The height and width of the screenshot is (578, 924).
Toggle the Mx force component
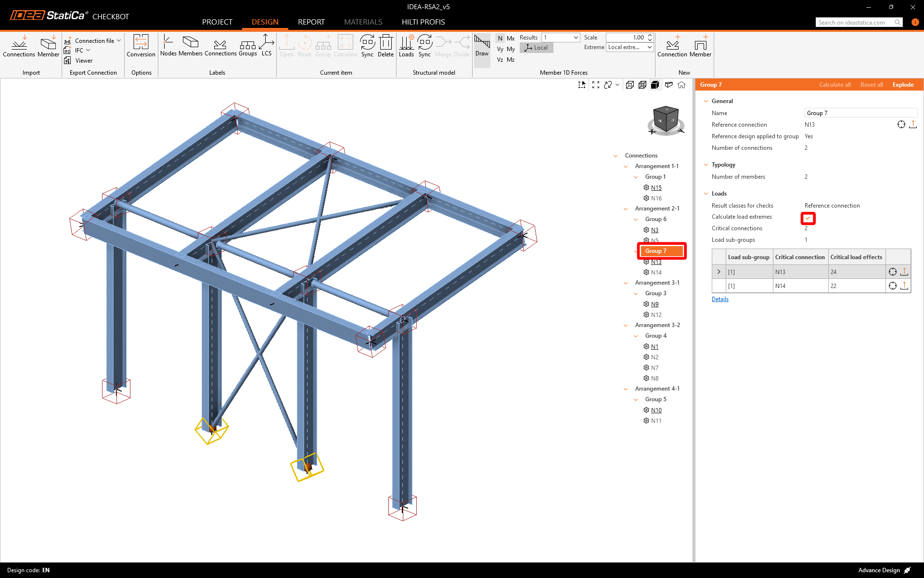pyautogui.click(x=511, y=38)
